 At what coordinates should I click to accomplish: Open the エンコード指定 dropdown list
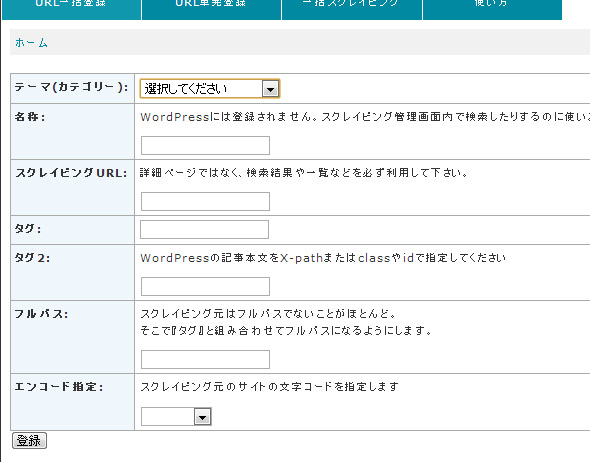pos(176,416)
